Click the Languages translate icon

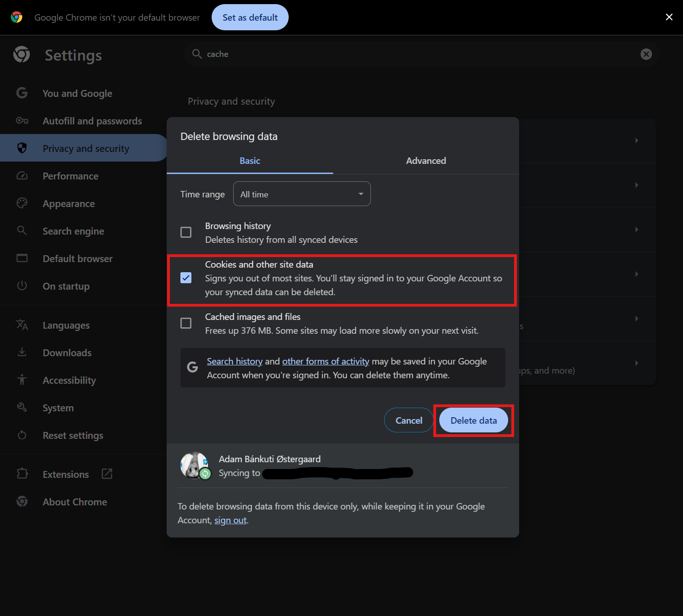click(22, 325)
